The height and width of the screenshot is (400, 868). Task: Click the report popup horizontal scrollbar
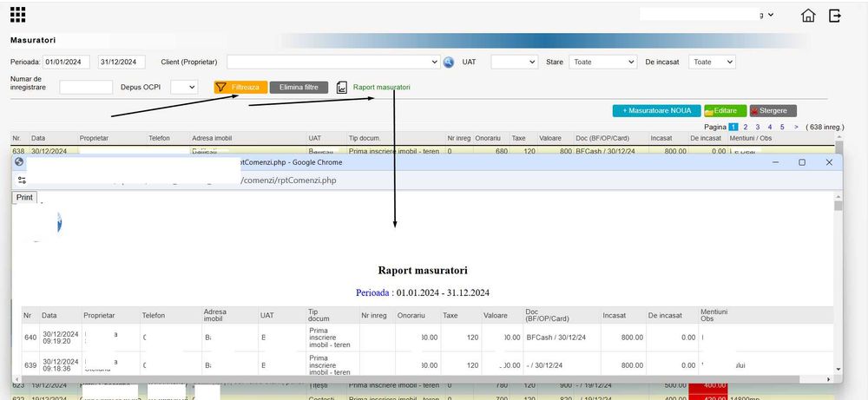(x=423, y=379)
